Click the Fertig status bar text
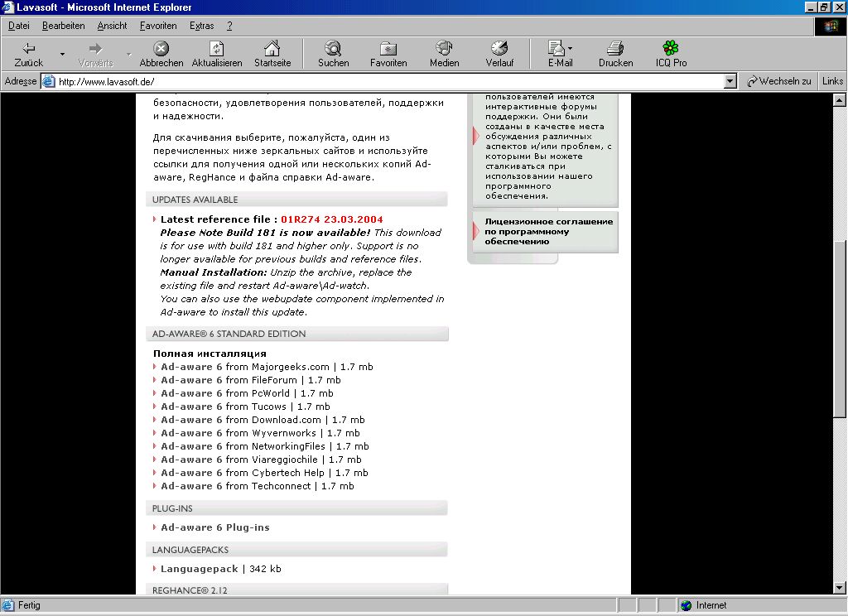The image size is (848, 616). click(29, 605)
